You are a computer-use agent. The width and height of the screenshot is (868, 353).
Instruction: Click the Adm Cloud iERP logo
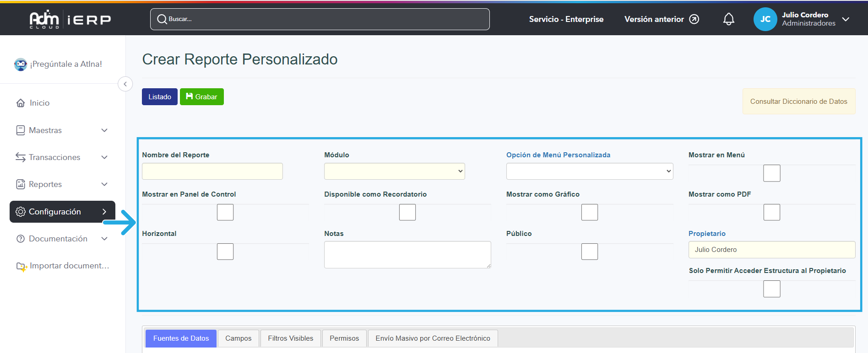[70, 19]
